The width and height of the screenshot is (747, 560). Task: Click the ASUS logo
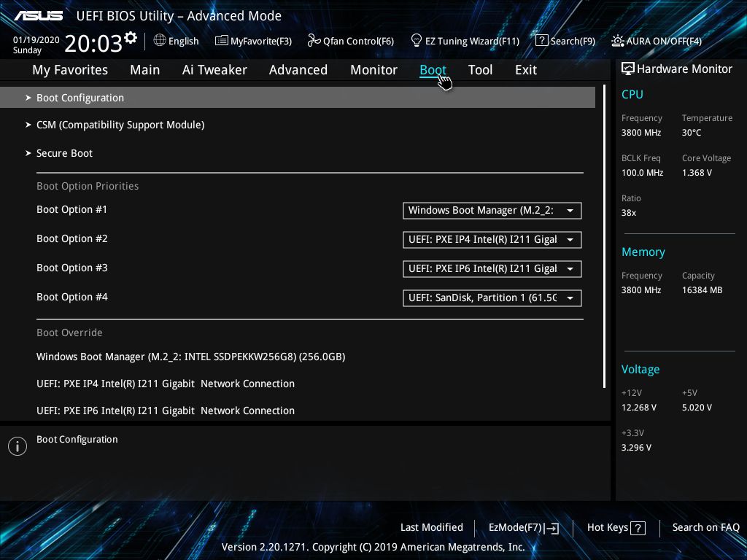click(38, 16)
